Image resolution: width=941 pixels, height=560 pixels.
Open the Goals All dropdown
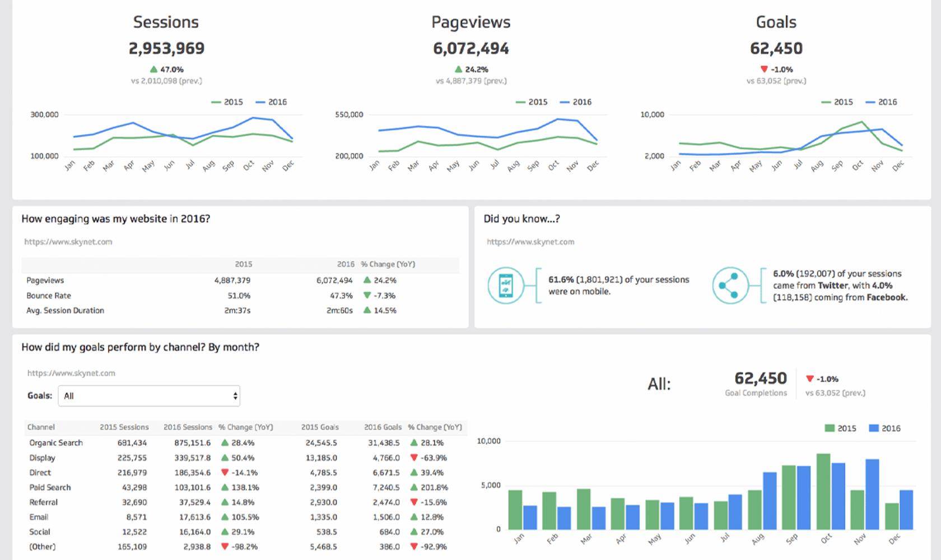[148, 396]
